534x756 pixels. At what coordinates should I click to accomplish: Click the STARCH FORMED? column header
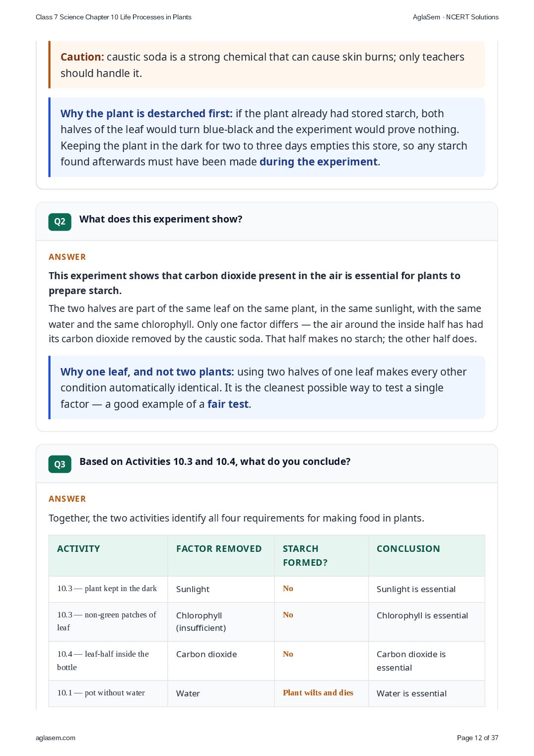[305, 556]
